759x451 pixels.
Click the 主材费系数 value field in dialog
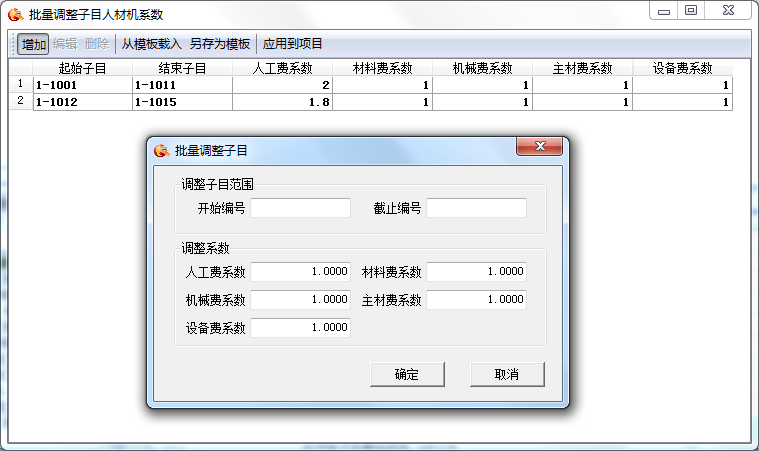coord(476,300)
